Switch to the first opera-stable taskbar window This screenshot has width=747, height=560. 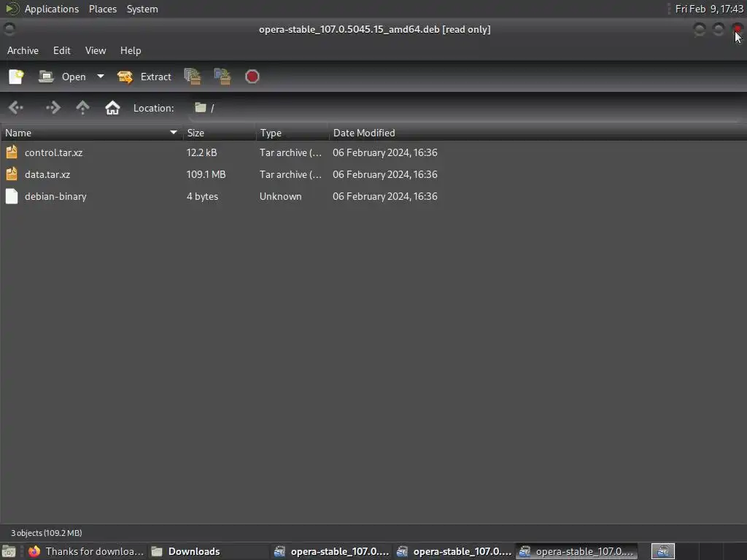tap(331, 551)
